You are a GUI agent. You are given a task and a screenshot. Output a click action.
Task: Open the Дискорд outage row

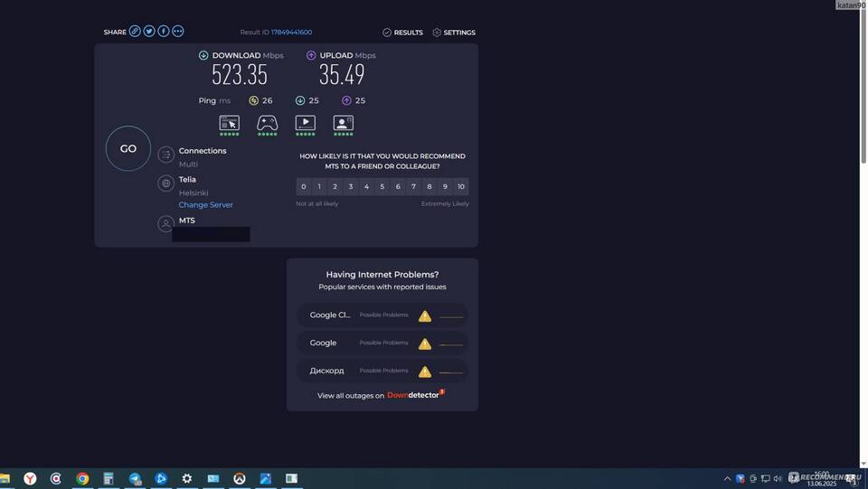[x=382, y=371]
